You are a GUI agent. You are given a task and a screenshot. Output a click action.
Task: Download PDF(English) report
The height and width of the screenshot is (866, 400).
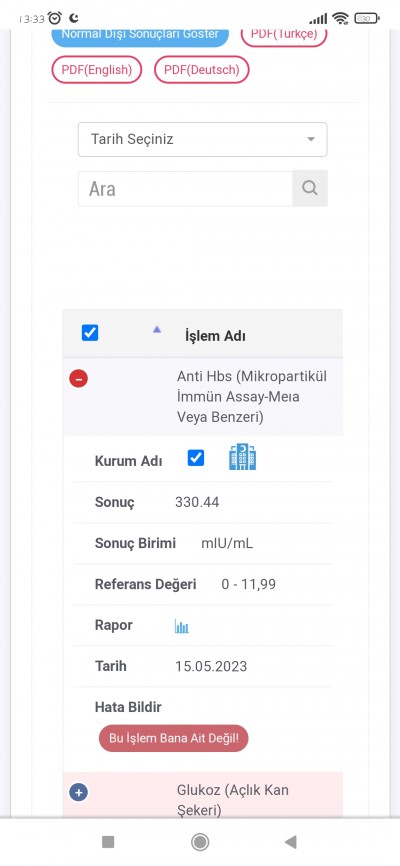pyautogui.click(x=97, y=70)
